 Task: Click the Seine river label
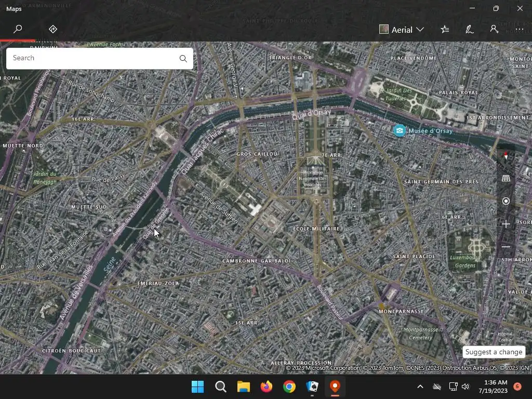coord(110,265)
